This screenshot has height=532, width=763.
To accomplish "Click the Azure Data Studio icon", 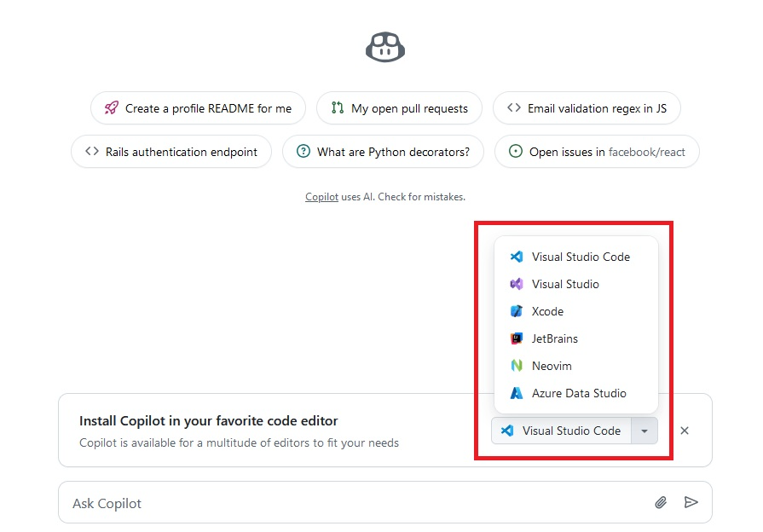I will pos(516,393).
